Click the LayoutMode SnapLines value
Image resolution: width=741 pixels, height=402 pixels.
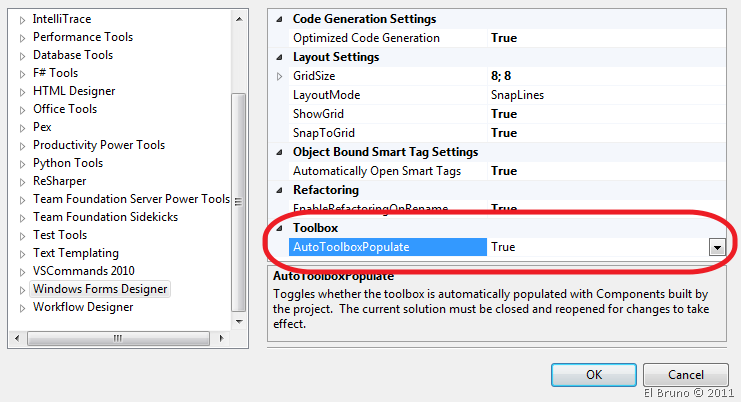coord(516,95)
